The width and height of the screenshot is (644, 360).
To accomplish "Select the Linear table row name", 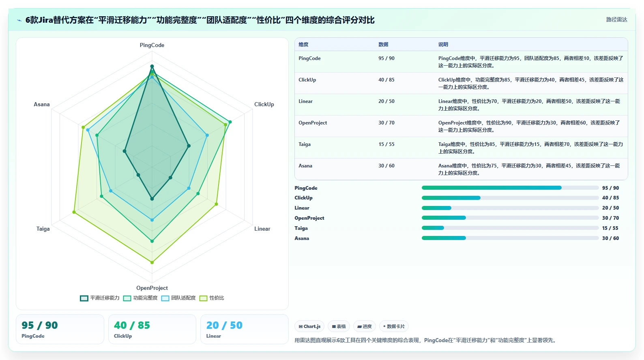I will 305,101.
